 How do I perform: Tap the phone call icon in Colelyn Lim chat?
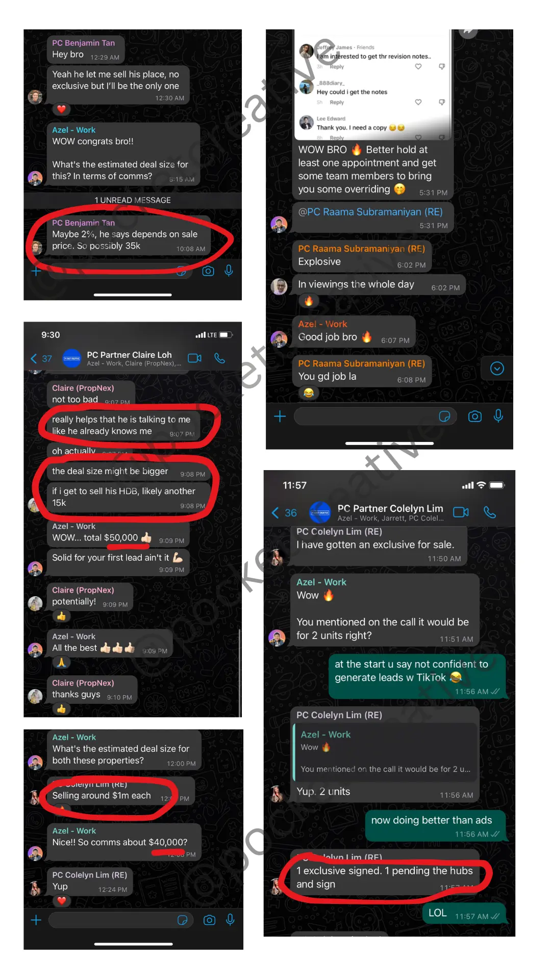click(490, 512)
